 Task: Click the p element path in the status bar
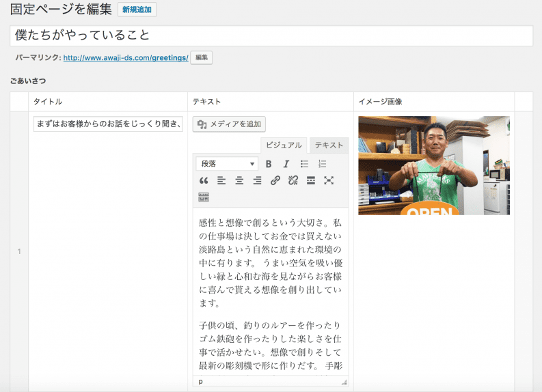pos(200,382)
